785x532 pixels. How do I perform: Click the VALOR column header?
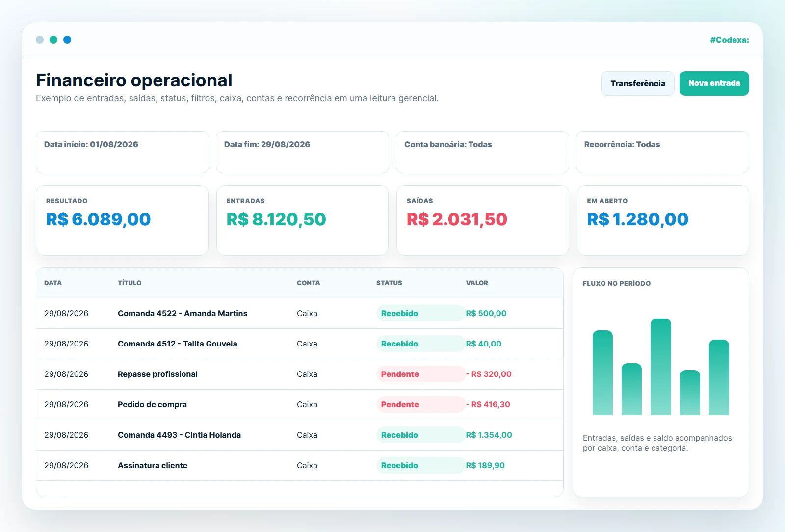pos(477,283)
